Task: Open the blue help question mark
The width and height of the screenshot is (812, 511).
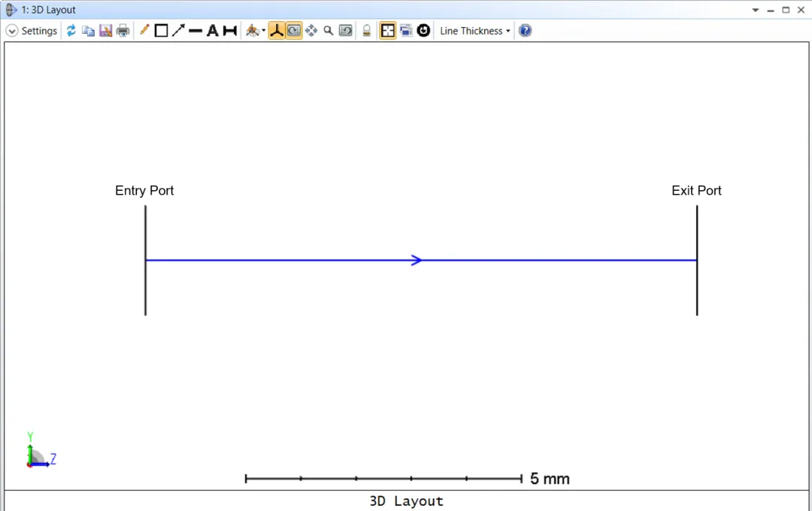Action: coord(526,31)
